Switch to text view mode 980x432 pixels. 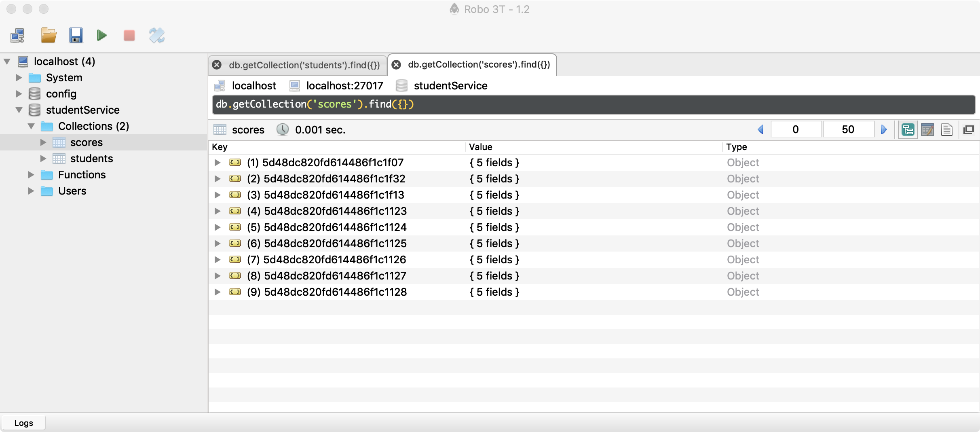coord(947,130)
